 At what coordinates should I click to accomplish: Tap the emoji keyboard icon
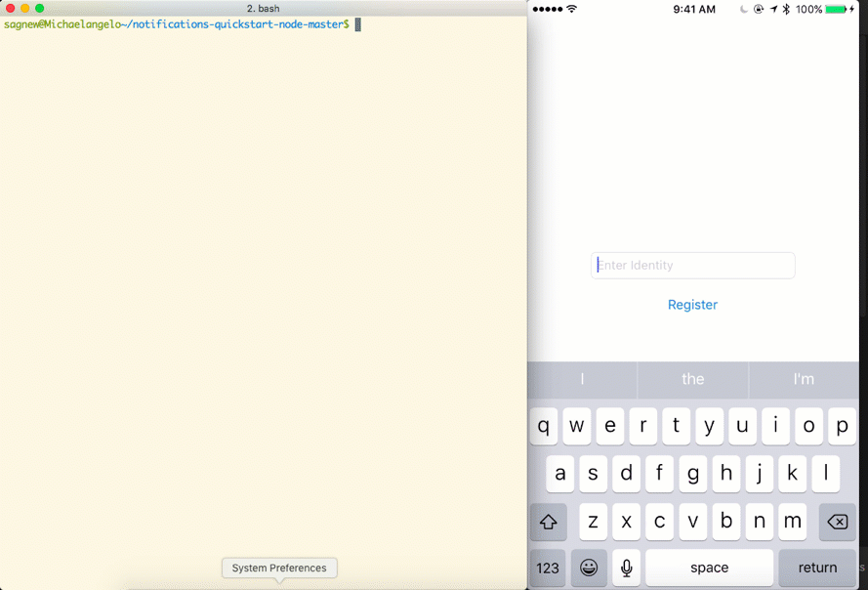pos(589,568)
